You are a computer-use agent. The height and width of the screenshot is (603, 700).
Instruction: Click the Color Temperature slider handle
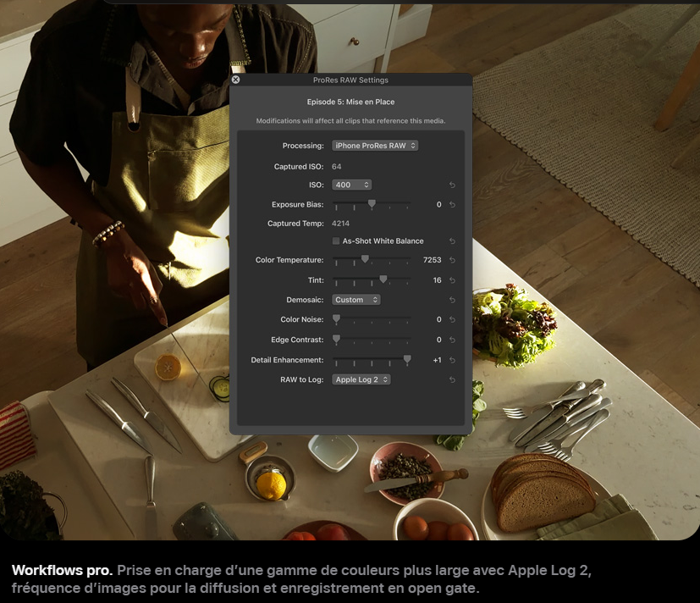365,259
